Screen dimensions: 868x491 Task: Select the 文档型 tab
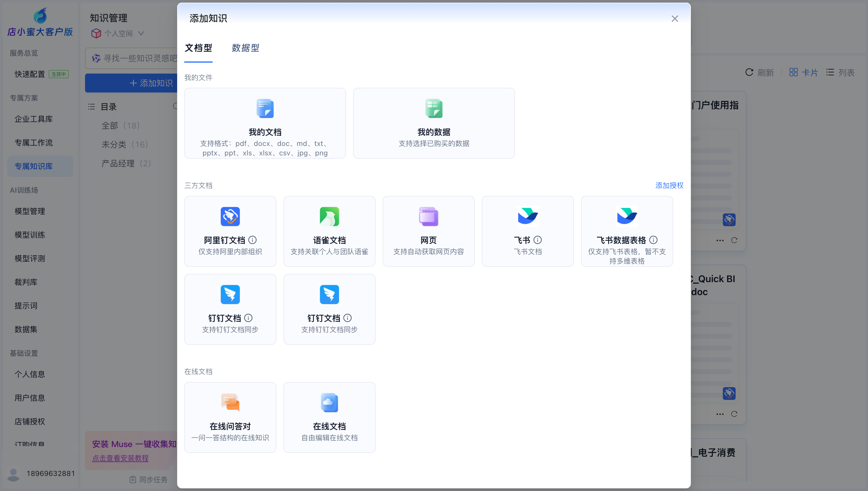click(x=198, y=48)
